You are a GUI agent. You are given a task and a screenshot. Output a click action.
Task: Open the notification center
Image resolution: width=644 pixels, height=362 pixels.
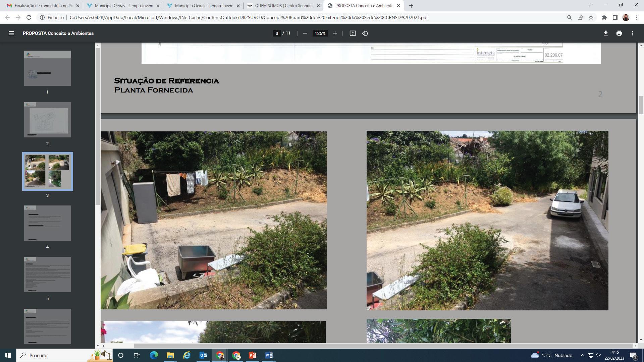633,355
